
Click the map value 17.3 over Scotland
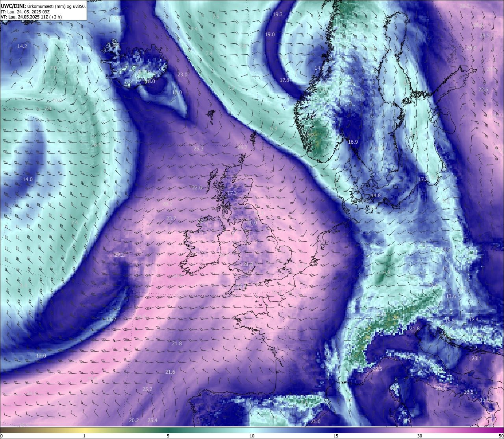tap(232, 193)
